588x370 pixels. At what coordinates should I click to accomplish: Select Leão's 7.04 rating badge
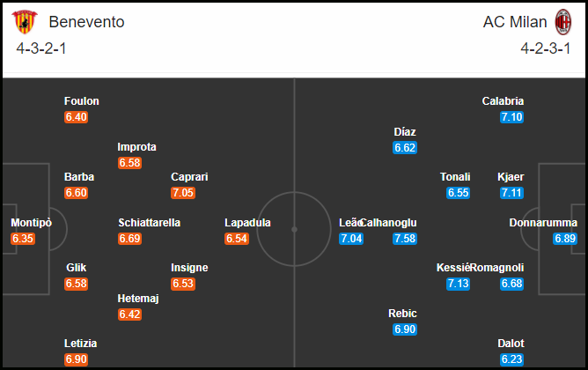coord(351,239)
